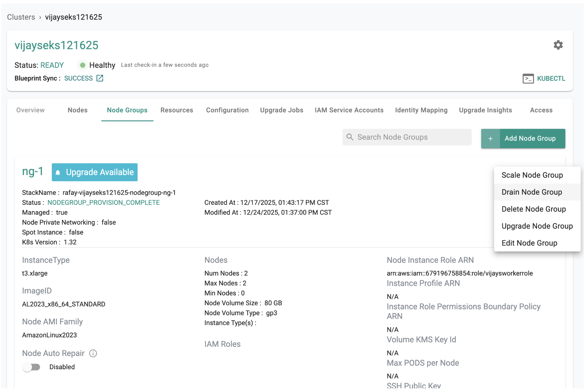Image resolution: width=586 pixels, height=392 pixels.
Task: Toggle the Node Auto Repair switch
Action: tap(32, 367)
